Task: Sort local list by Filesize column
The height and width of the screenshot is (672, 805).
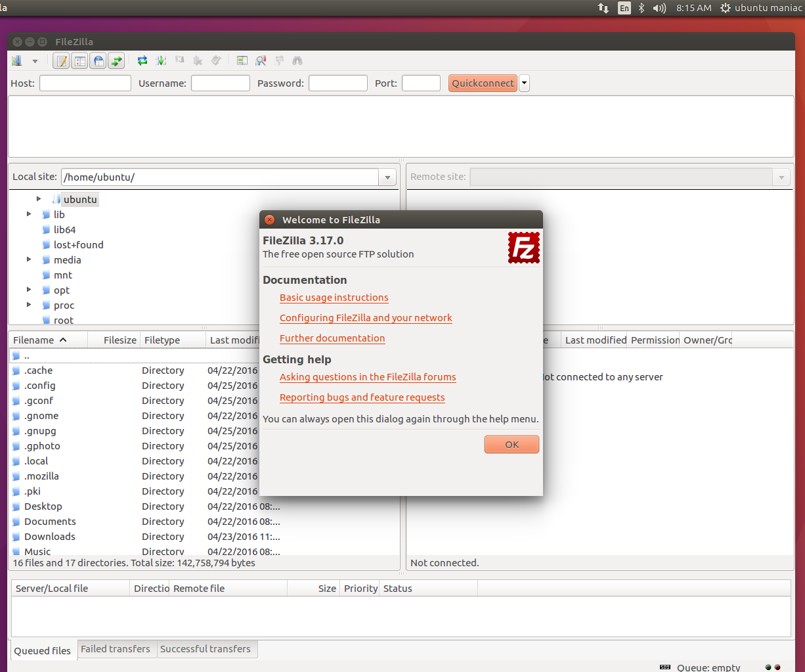Action: (114, 340)
